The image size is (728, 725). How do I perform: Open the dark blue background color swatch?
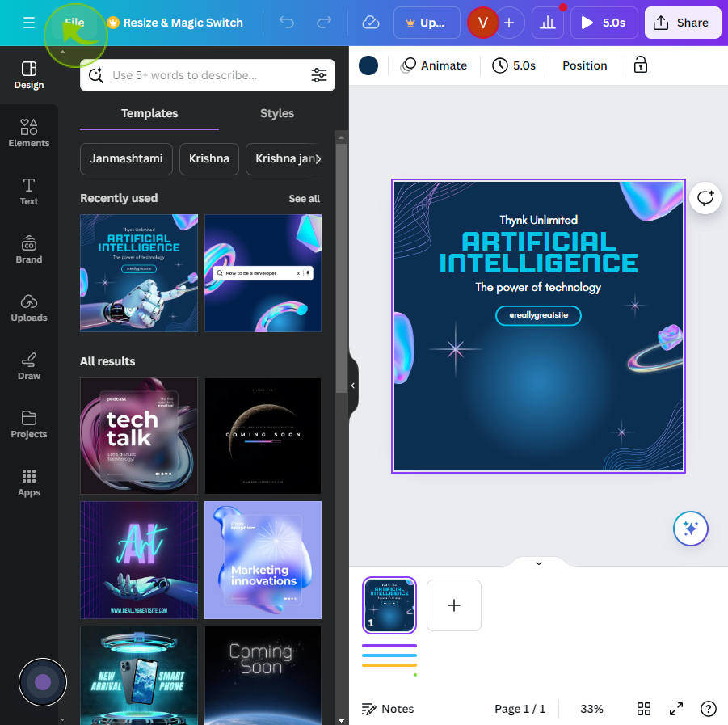(x=368, y=65)
